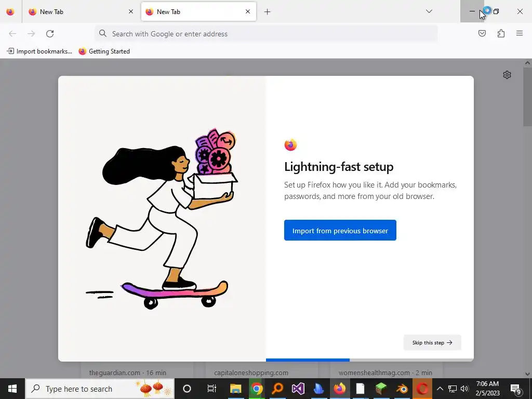Open the blue crystal app in taskbar
Viewport: 532px width, 399px height.
[x=319, y=389]
